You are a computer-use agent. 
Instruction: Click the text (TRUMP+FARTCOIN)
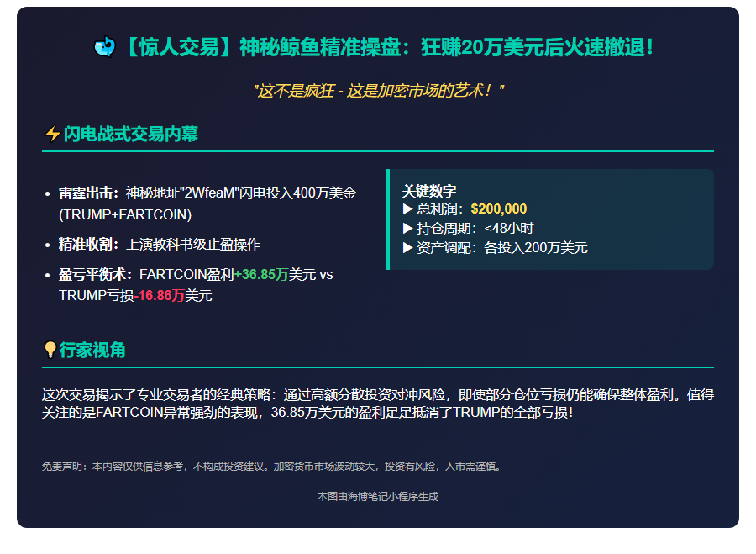coord(125,214)
